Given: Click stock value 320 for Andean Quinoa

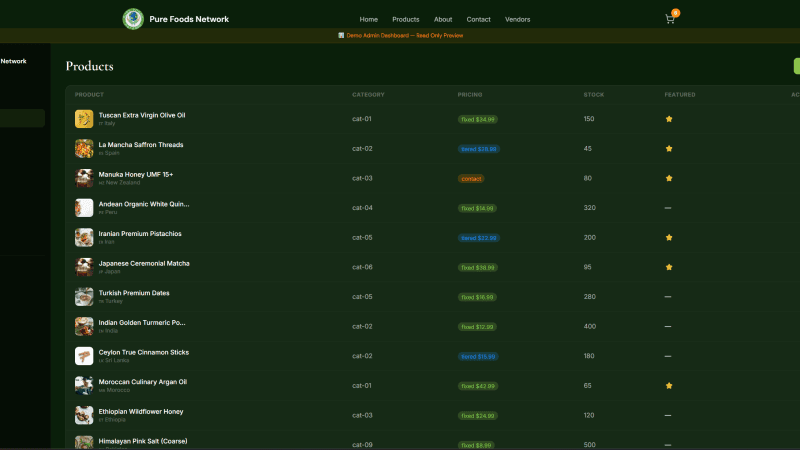Looking at the screenshot, I should (x=589, y=208).
